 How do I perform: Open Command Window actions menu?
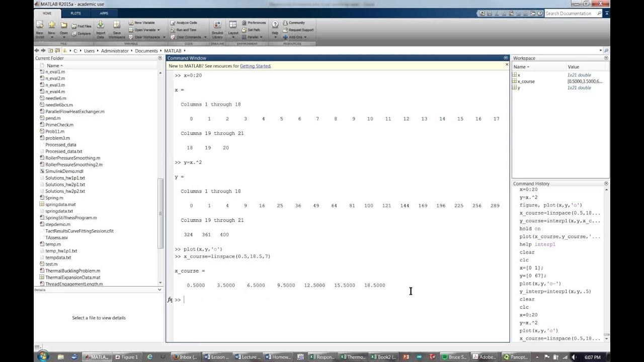506,58
